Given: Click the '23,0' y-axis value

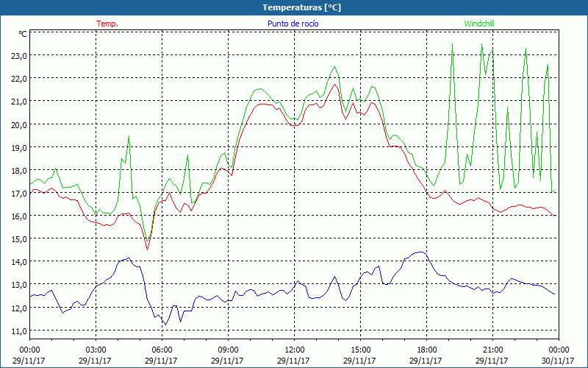Looking at the screenshot, I should tap(19, 56).
